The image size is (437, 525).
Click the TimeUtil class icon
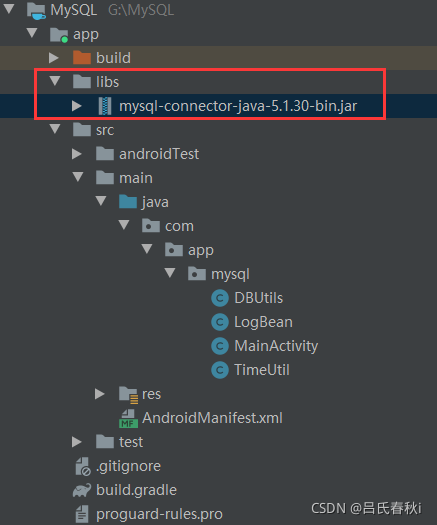pos(220,370)
